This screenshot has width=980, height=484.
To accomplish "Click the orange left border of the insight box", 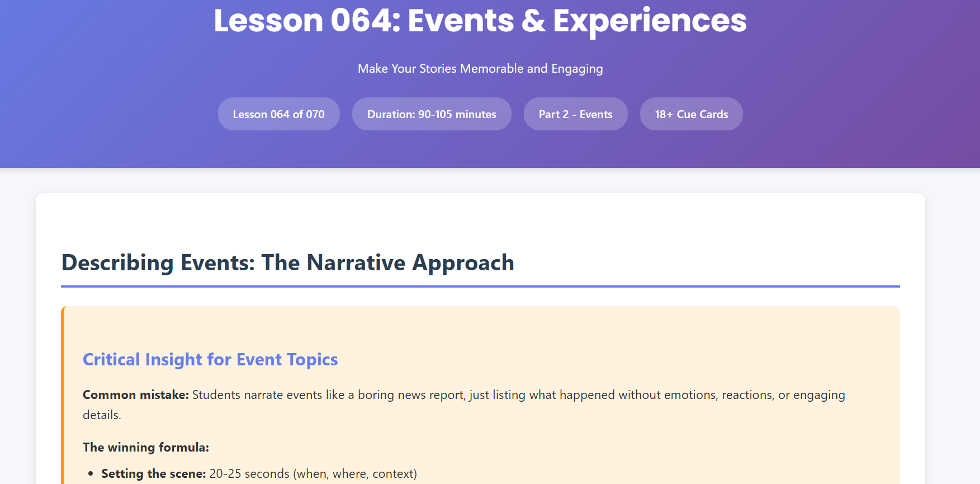I will (63, 392).
